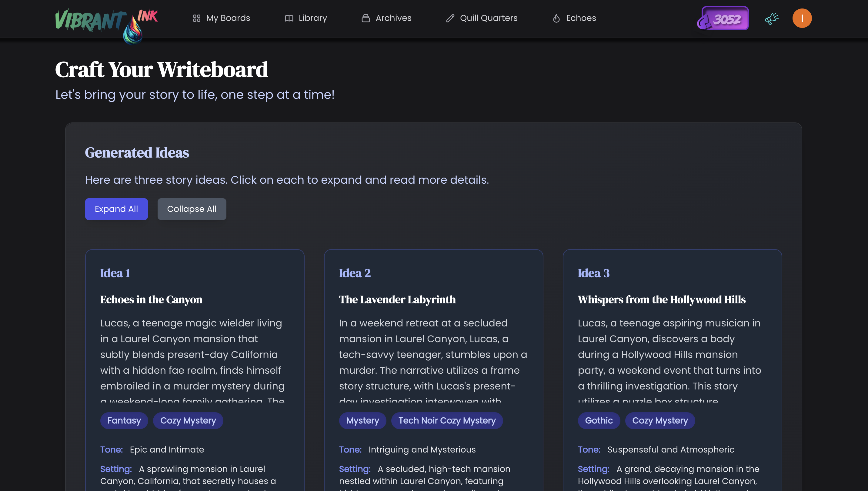The image size is (868, 491).
Task: Open the megaphone announcements icon
Action: [x=772, y=18]
